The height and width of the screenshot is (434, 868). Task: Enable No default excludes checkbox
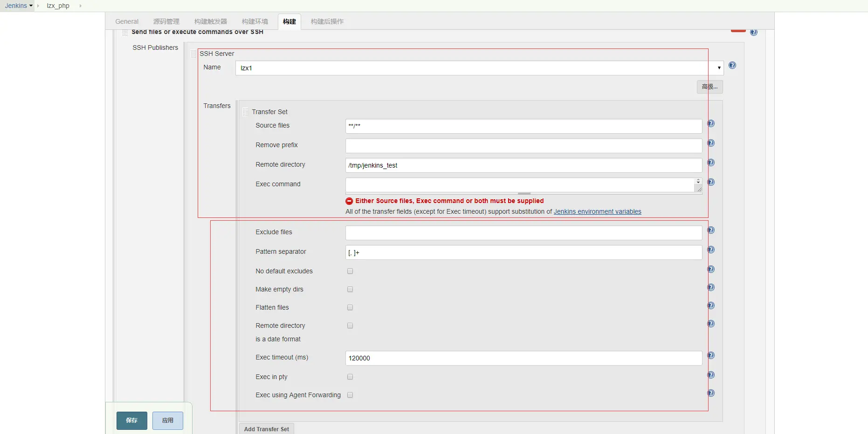coord(350,271)
